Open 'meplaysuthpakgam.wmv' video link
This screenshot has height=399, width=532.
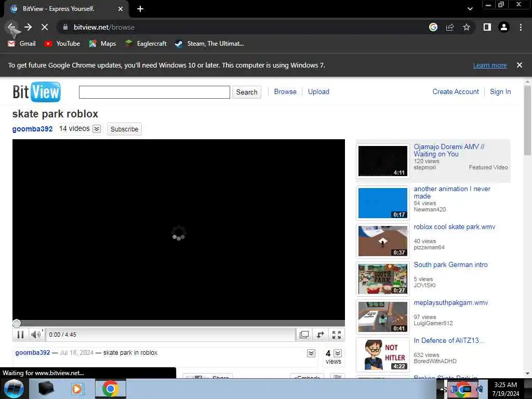point(450,303)
